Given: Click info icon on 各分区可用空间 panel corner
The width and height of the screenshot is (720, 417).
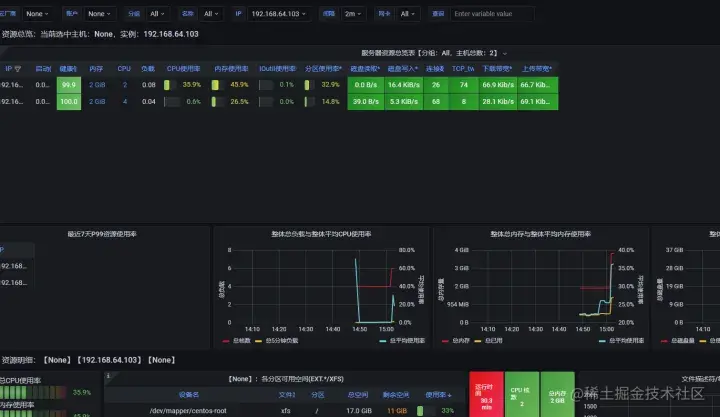Looking at the screenshot, I should point(108,376).
